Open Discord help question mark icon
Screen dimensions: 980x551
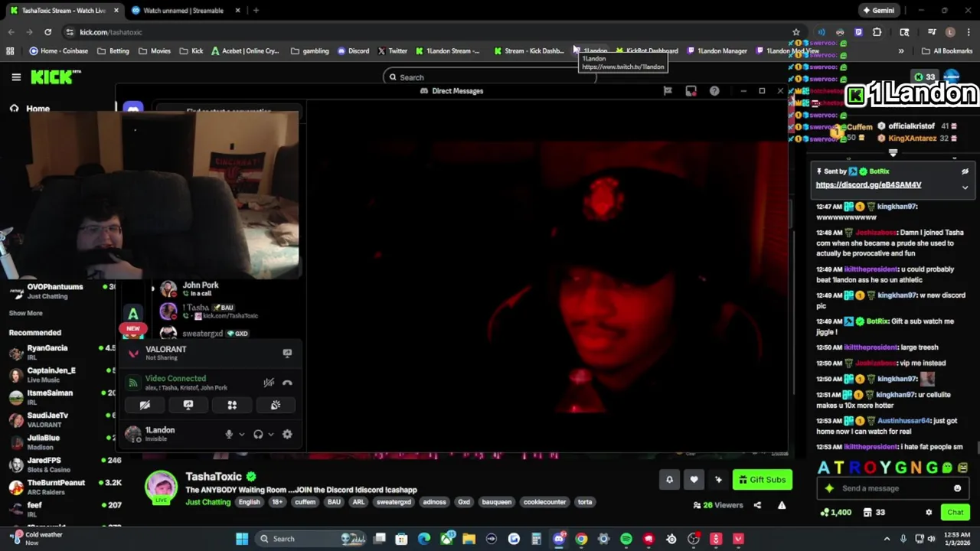[x=714, y=91]
